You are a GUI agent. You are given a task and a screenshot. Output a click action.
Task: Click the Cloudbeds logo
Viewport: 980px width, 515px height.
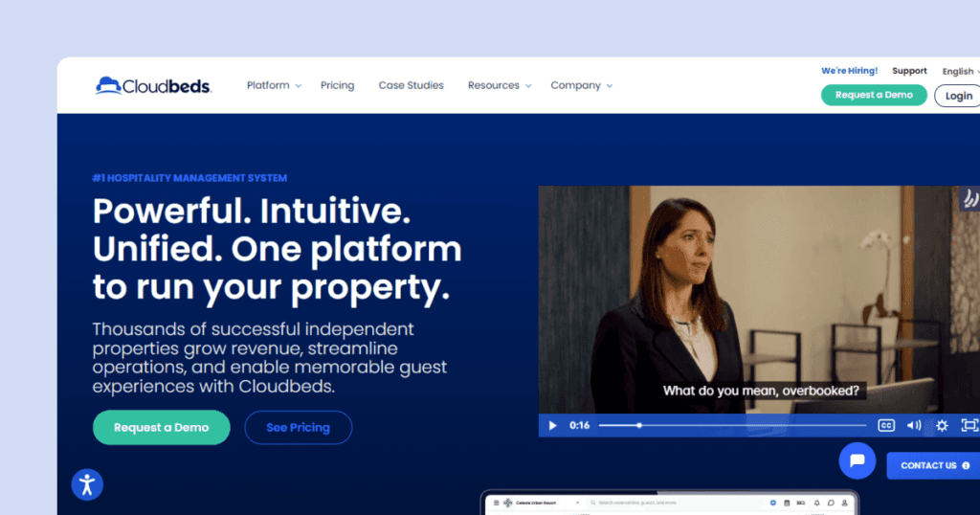153,85
